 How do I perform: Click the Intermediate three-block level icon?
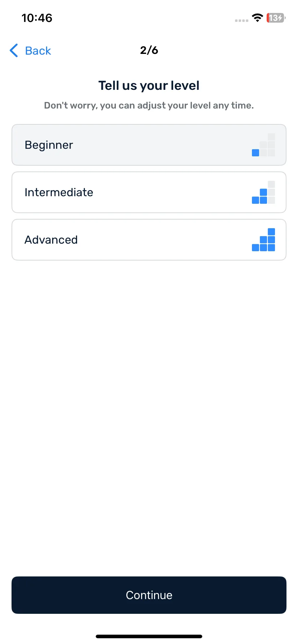[263, 192]
